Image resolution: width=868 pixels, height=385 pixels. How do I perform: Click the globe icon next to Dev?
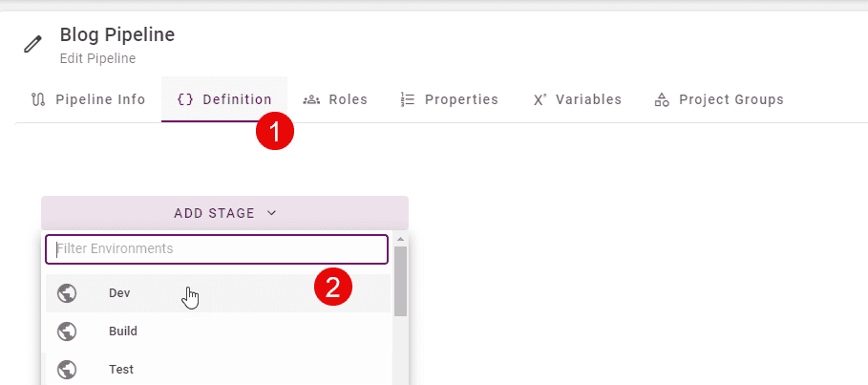point(67,293)
